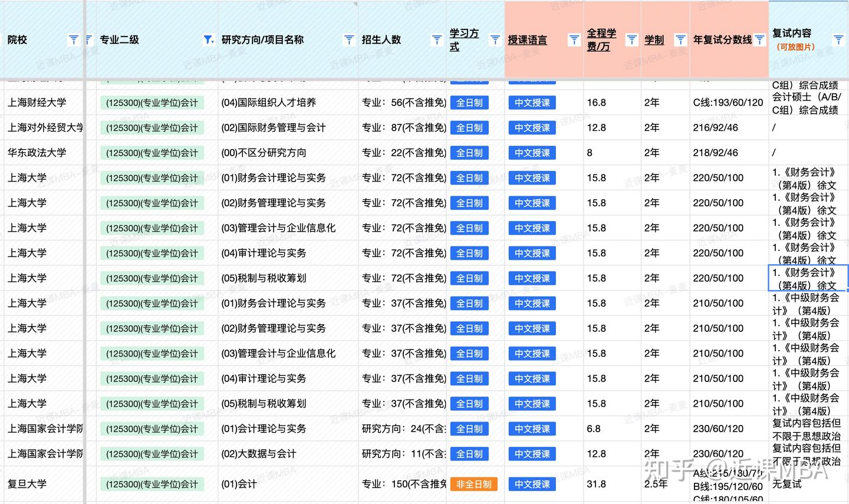
Task: Click the 无复试 cell in 复旦大学 row
Action: coord(787,484)
